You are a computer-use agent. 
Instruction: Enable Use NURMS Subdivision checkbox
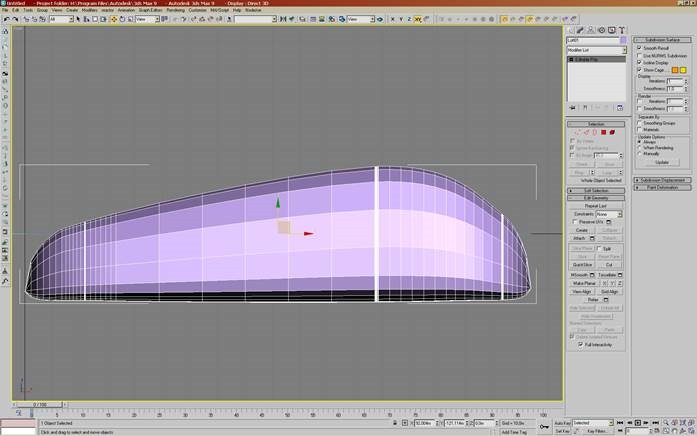[x=640, y=55]
